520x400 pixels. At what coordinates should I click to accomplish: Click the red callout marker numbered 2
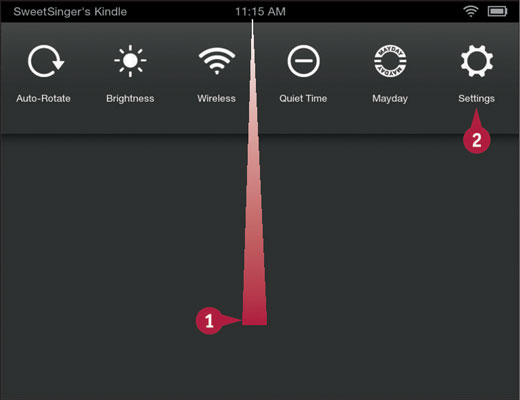coord(476,140)
